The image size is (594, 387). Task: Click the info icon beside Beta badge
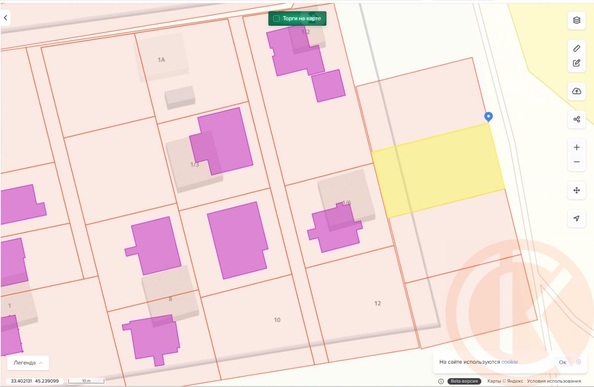tap(441, 381)
